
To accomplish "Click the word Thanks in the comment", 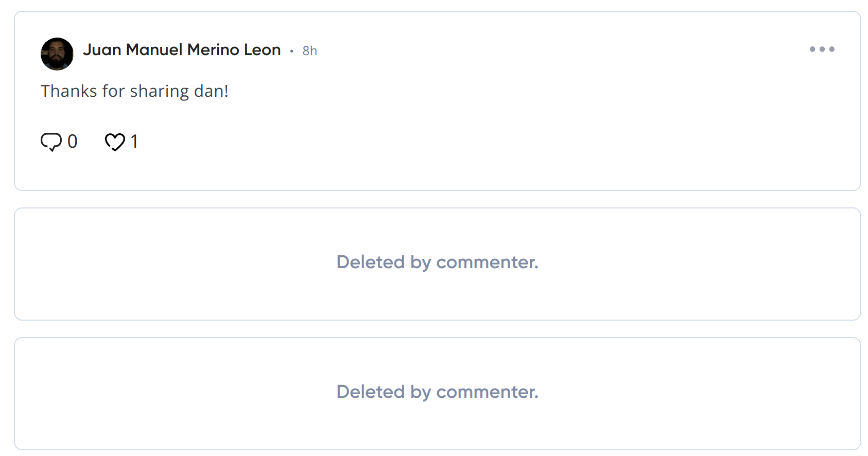I will pos(69,91).
